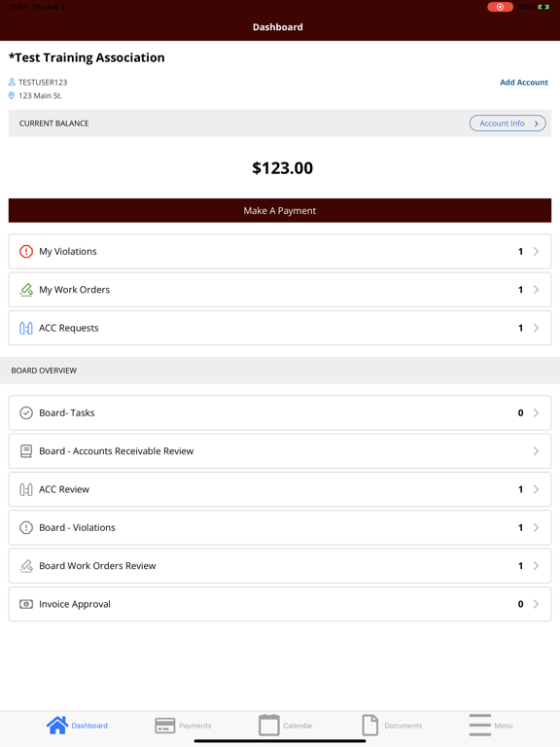This screenshot has width=560, height=747.
Task: Open the Documents tab
Action: pos(392,725)
